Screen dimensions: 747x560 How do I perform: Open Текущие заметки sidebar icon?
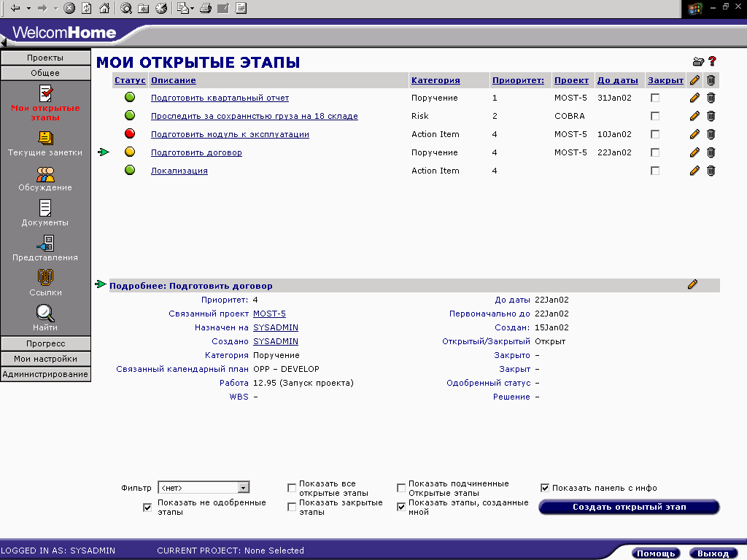pyautogui.click(x=45, y=138)
